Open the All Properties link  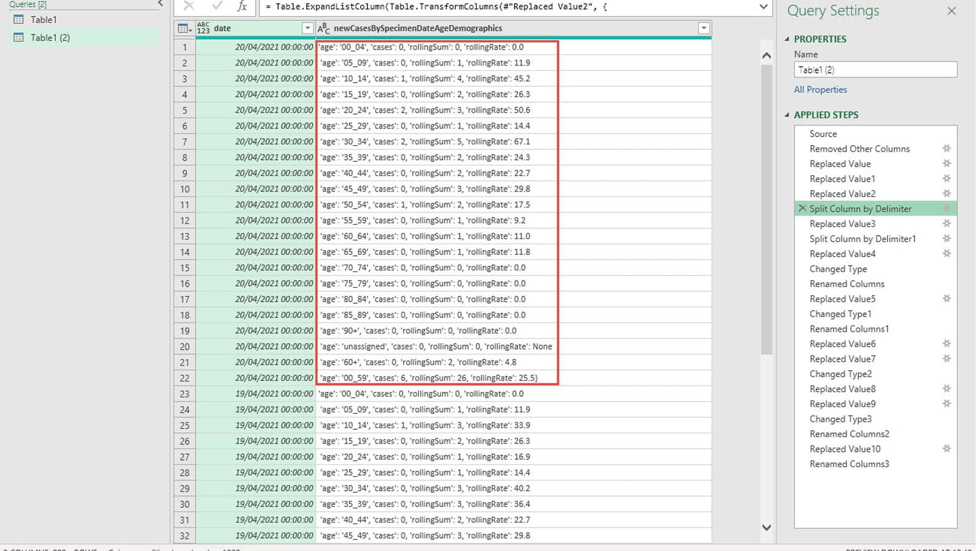coord(820,89)
